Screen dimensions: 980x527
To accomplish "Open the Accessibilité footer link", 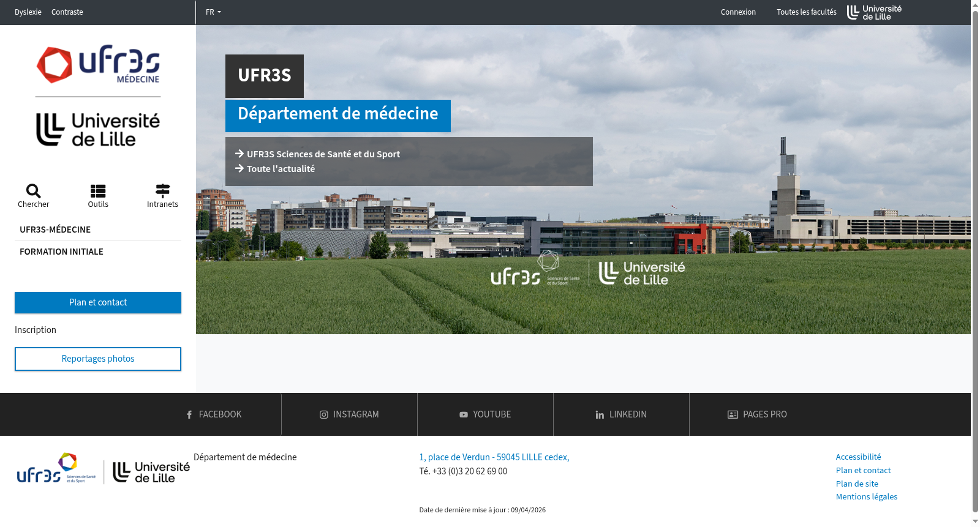I will pos(858,457).
